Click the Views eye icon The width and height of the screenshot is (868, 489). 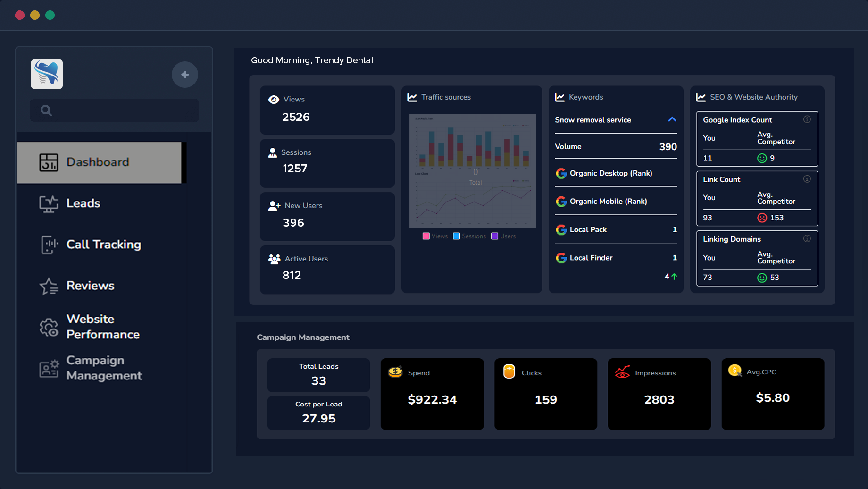click(x=274, y=100)
